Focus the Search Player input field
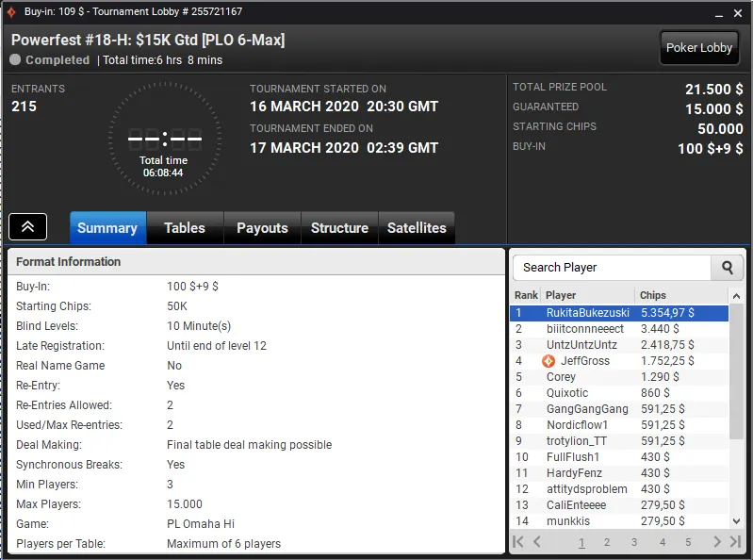The height and width of the screenshot is (560, 753). coord(613,268)
